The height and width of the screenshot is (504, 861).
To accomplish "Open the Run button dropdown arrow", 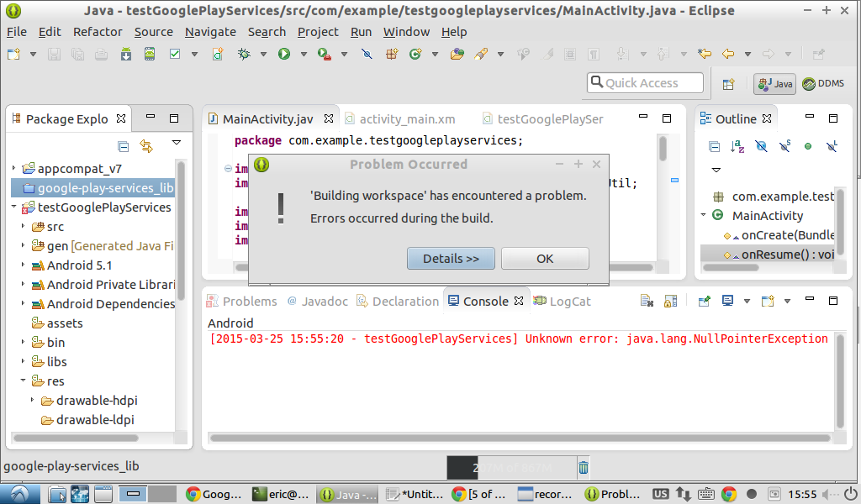I will 303,55.
